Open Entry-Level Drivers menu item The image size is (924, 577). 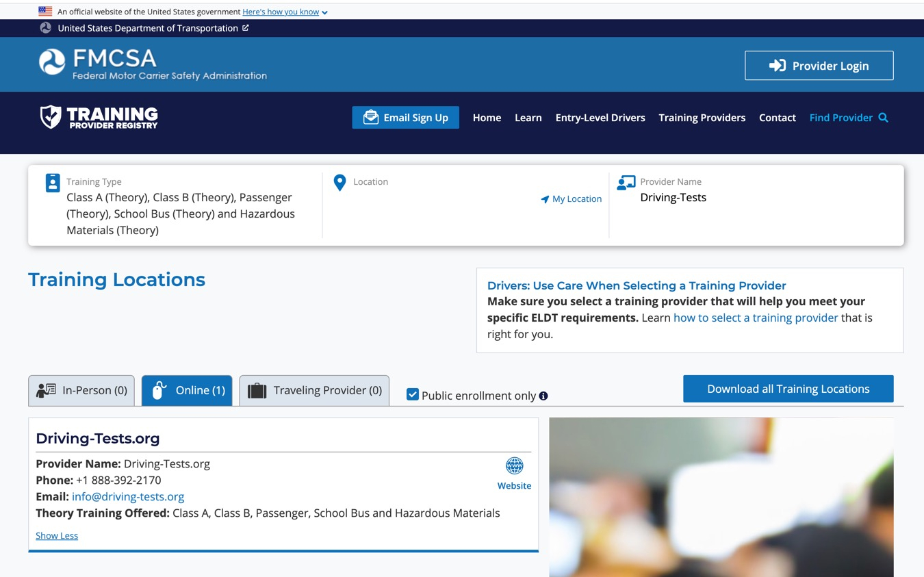(x=600, y=118)
